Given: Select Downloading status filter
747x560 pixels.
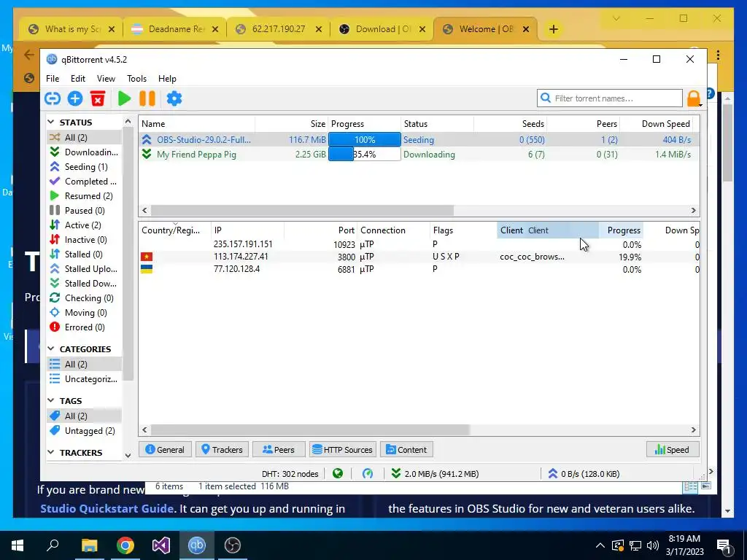Looking at the screenshot, I should tap(85, 152).
